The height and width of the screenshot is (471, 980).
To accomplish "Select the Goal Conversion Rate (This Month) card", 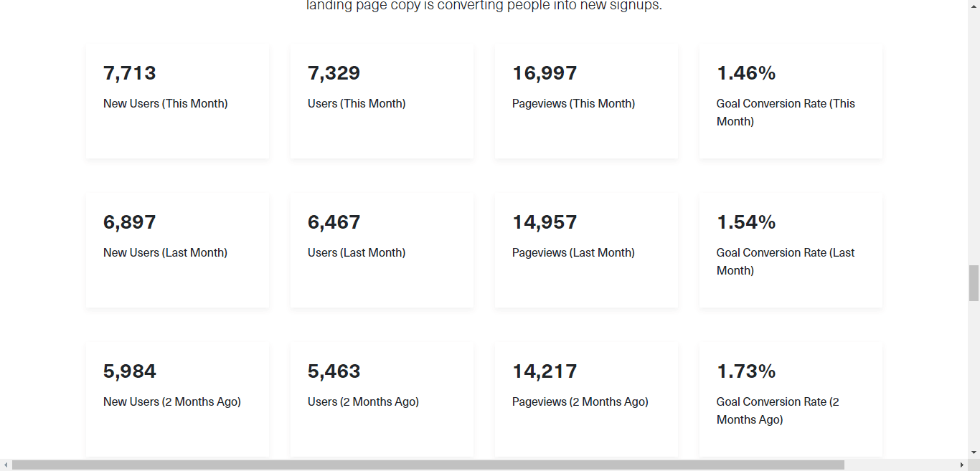I will click(790, 100).
